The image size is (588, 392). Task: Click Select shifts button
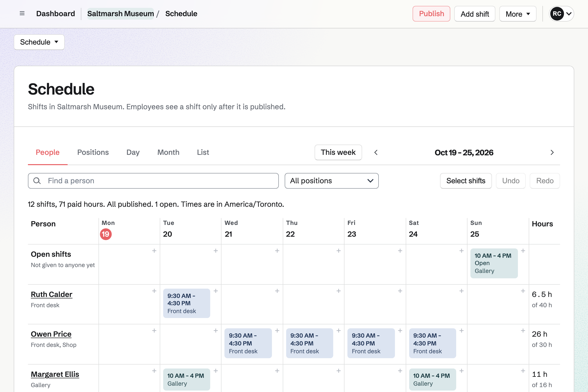tap(466, 181)
